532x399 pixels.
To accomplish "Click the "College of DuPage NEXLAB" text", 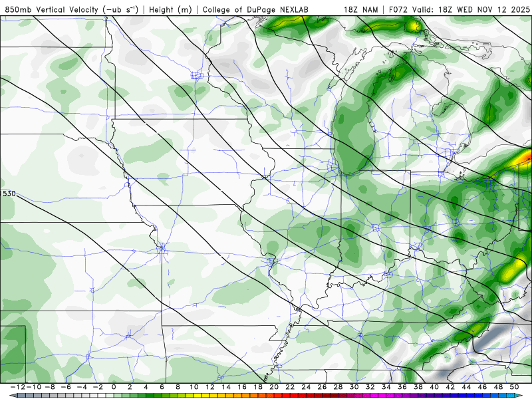I will click(x=255, y=9).
